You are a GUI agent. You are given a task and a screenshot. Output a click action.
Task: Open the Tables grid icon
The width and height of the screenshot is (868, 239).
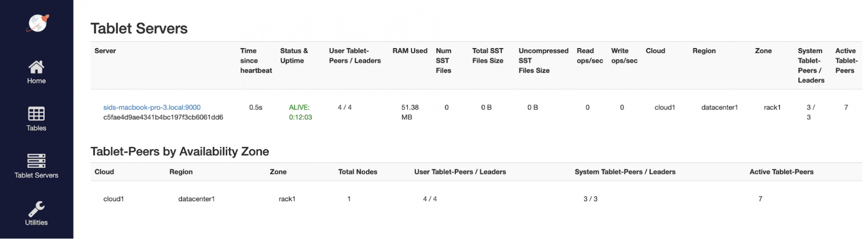coord(36,114)
